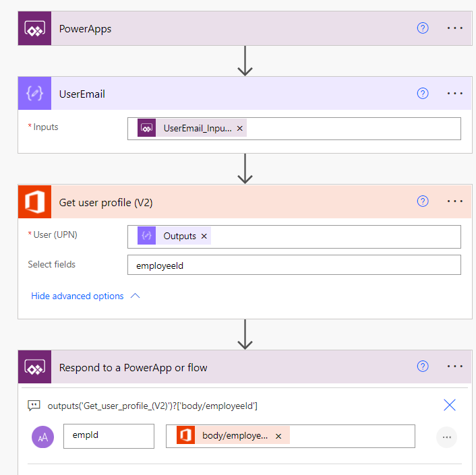The height and width of the screenshot is (475, 476).
Task: Open help for Get user profile (V2)
Action: coord(423,201)
